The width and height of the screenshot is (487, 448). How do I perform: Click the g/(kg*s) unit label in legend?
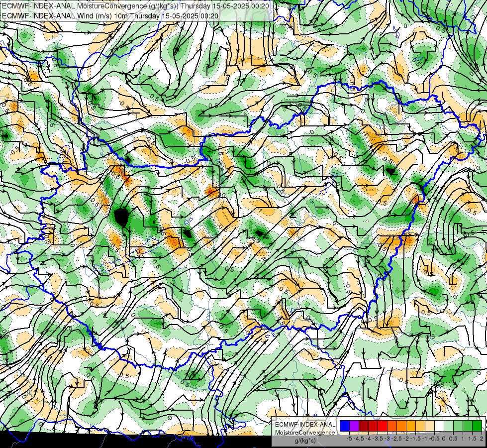(x=305, y=441)
